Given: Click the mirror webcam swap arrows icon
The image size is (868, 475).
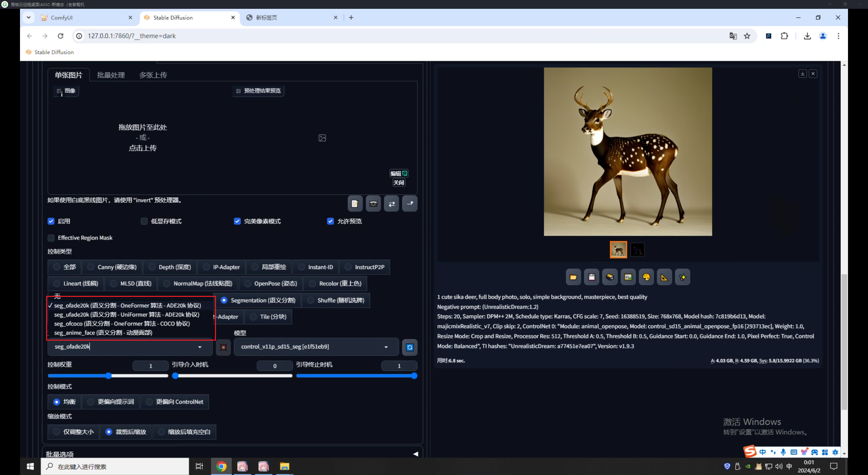Looking at the screenshot, I should (x=392, y=204).
